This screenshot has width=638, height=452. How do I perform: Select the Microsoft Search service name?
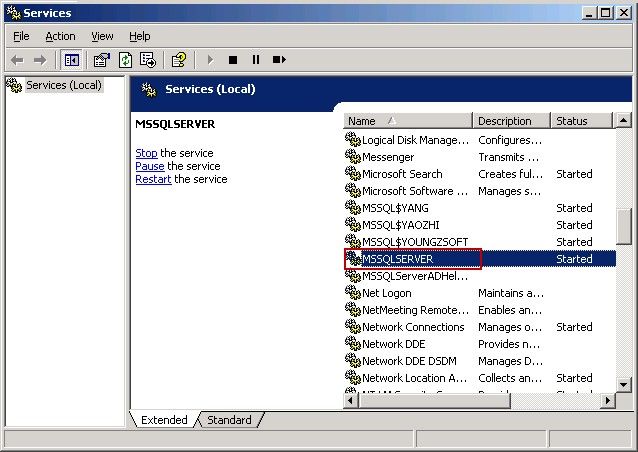coord(402,174)
